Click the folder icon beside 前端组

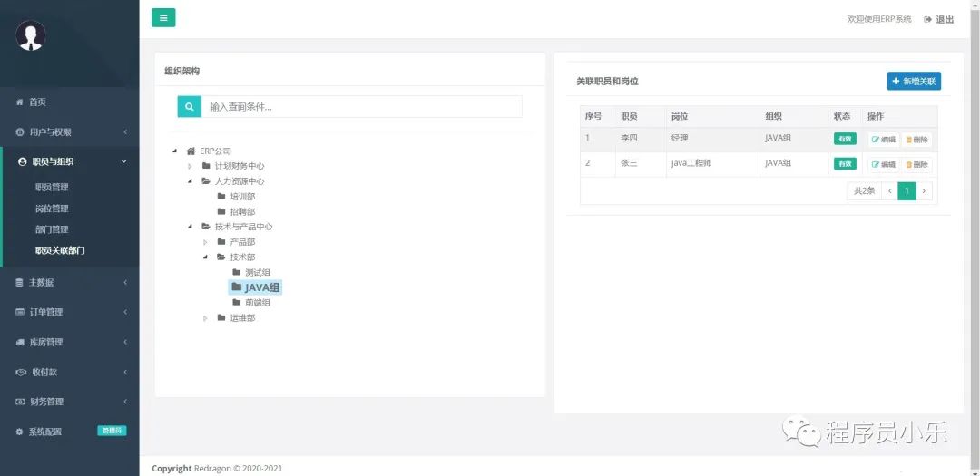[236, 302]
